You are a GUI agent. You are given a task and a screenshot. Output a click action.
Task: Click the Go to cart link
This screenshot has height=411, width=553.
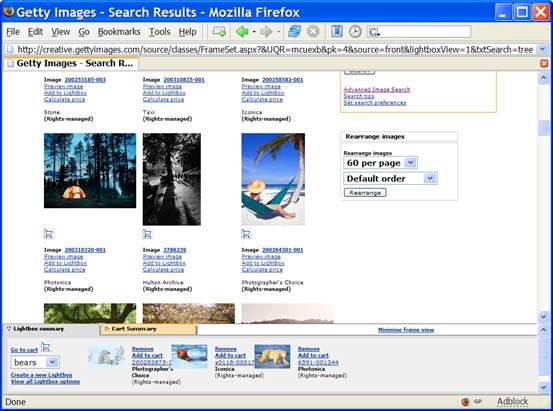[24, 350]
